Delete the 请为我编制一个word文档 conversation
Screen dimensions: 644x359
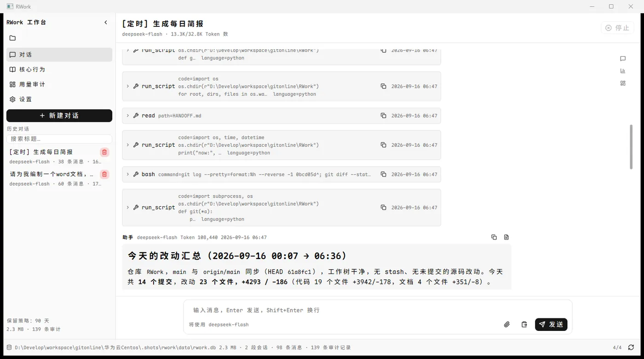pos(104,174)
